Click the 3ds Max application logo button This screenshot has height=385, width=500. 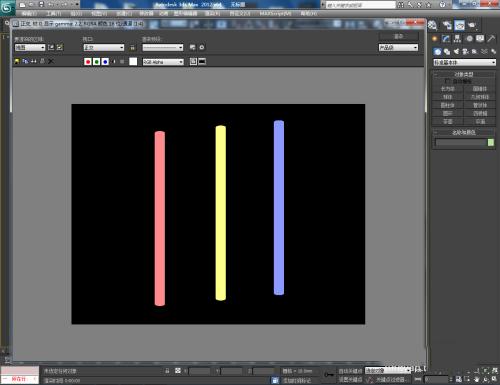(7, 7)
